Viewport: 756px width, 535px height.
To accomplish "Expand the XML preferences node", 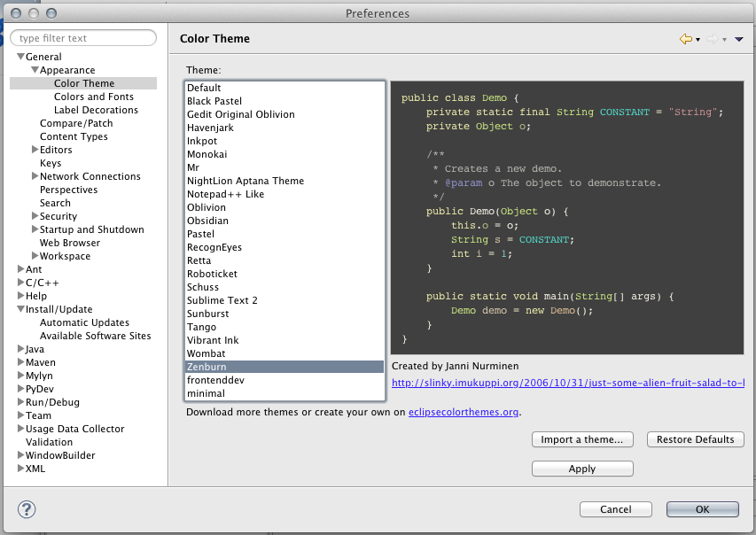I will point(20,468).
